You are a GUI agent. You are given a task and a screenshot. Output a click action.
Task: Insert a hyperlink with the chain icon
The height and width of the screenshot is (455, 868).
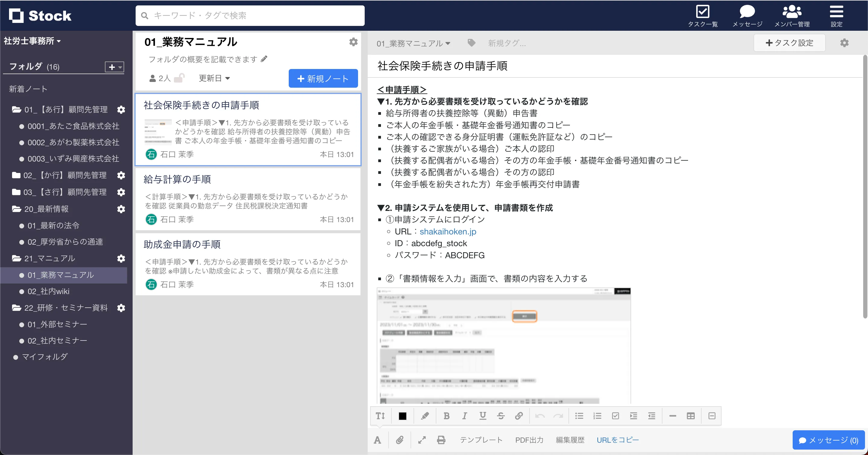pos(519,416)
